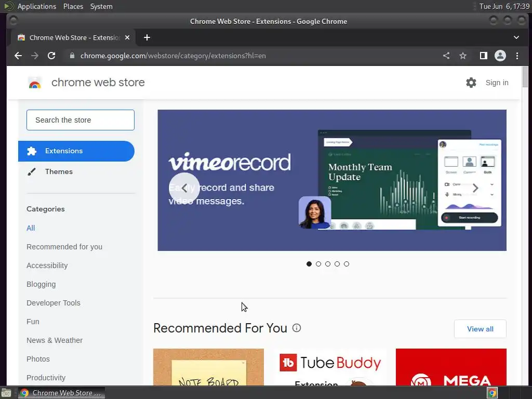Click the Chrome icon in bottom-right tray

point(492,393)
